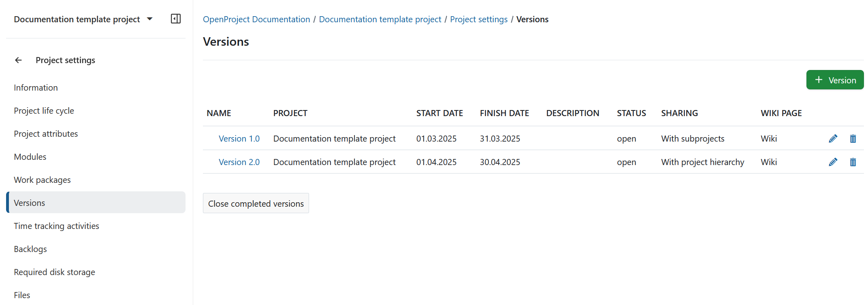This screenshot has width=868, height=305.
Task: Open the Version 1.0 link
Action: (x=239, y=139)
